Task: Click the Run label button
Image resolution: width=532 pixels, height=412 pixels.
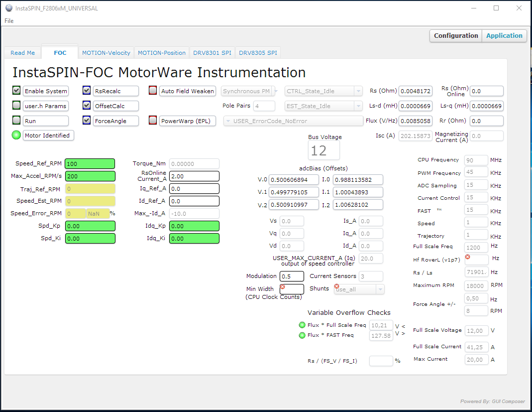Action: pyautogui.click(x=46, y=121)
